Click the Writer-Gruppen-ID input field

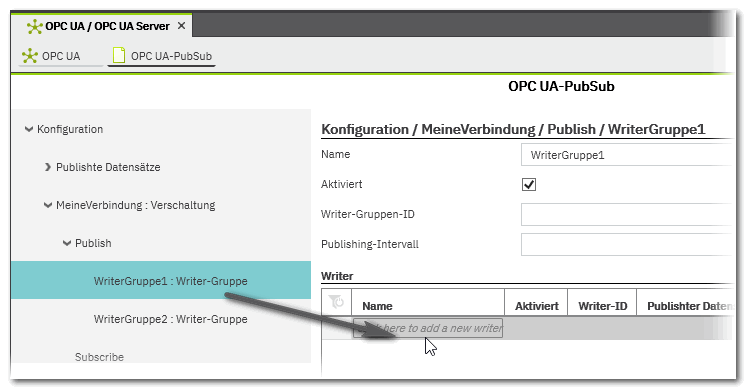pyautogui.click(x=626, y=214)
